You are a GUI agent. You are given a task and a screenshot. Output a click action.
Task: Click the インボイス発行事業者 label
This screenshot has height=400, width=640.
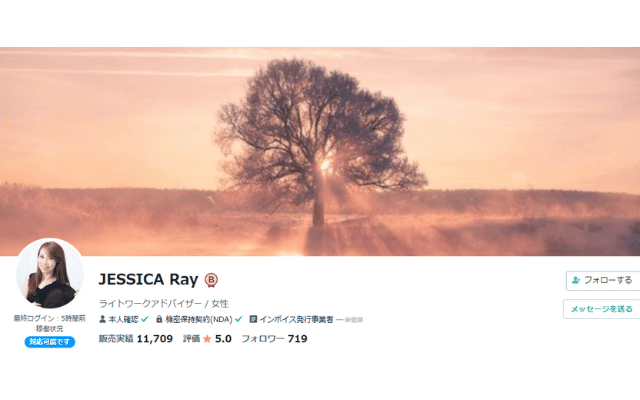pos(296,319)
